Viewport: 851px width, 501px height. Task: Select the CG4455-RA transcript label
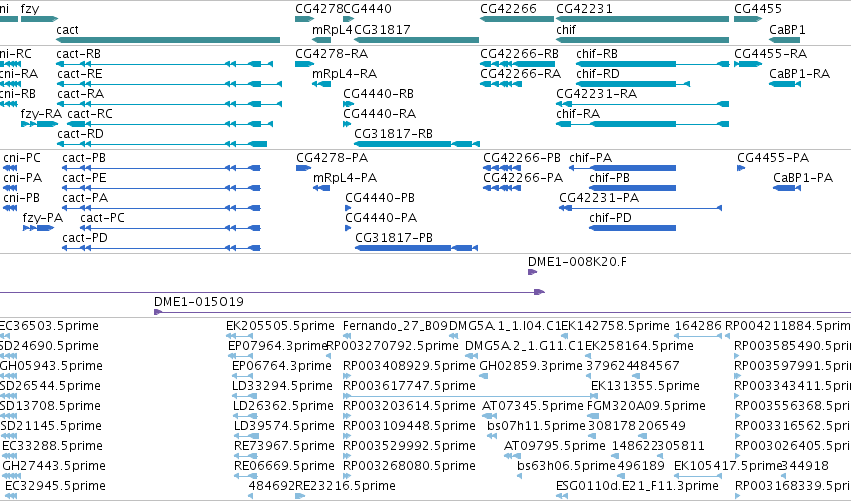(771, 54)
